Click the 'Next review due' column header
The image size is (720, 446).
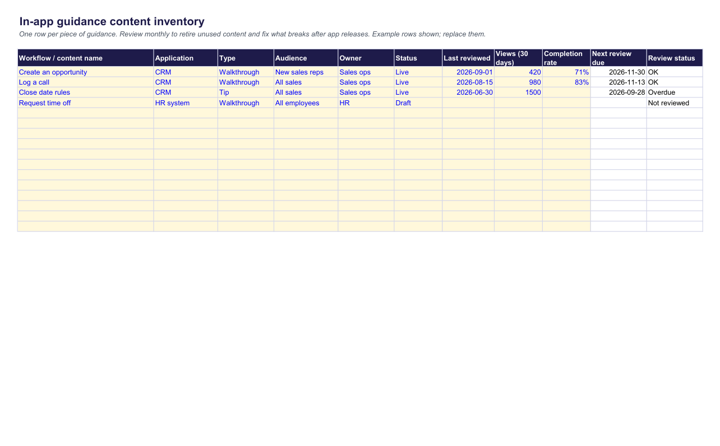(619, 58)
